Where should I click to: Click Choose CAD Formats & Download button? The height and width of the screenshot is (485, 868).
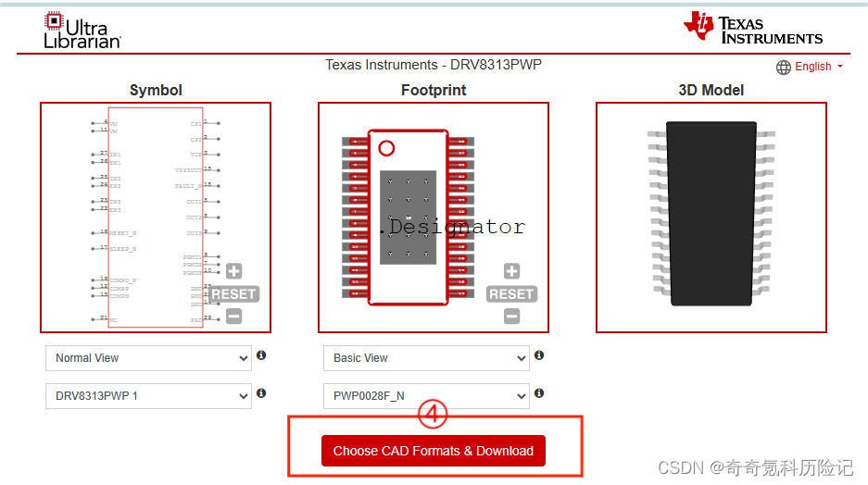tap(434, 451)
